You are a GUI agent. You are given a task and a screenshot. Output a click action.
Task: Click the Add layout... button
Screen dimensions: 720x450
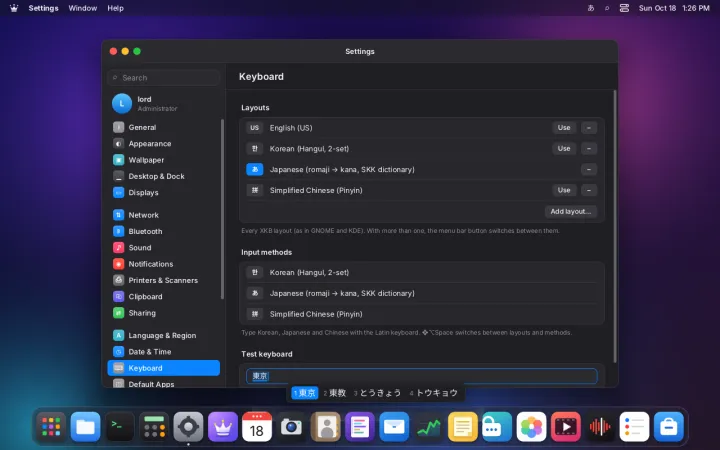(571, 211)
